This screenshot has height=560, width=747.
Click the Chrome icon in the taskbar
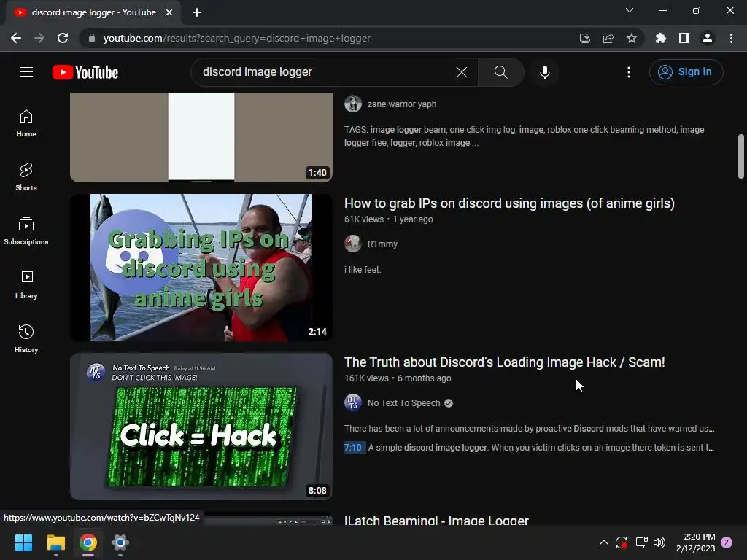(88, 542)
